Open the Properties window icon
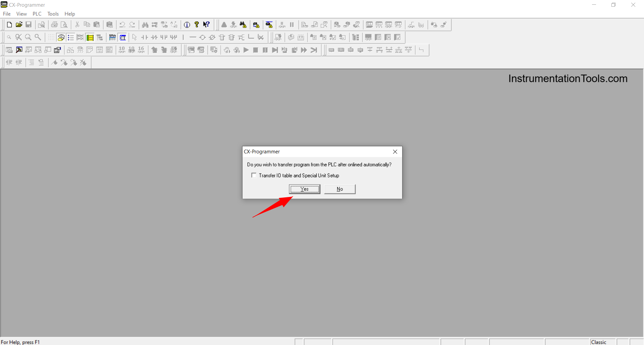Image resolution: width=644 pixels, height=345 pixels. [58, 50]
